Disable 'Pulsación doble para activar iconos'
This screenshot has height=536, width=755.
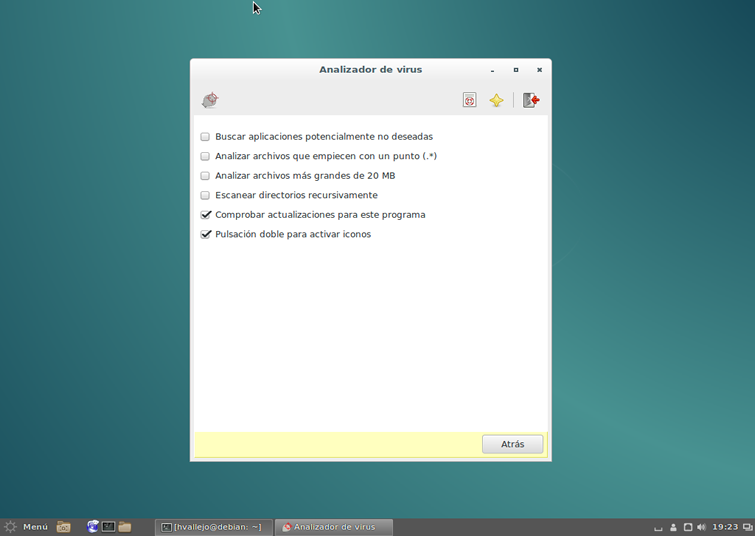206,234
